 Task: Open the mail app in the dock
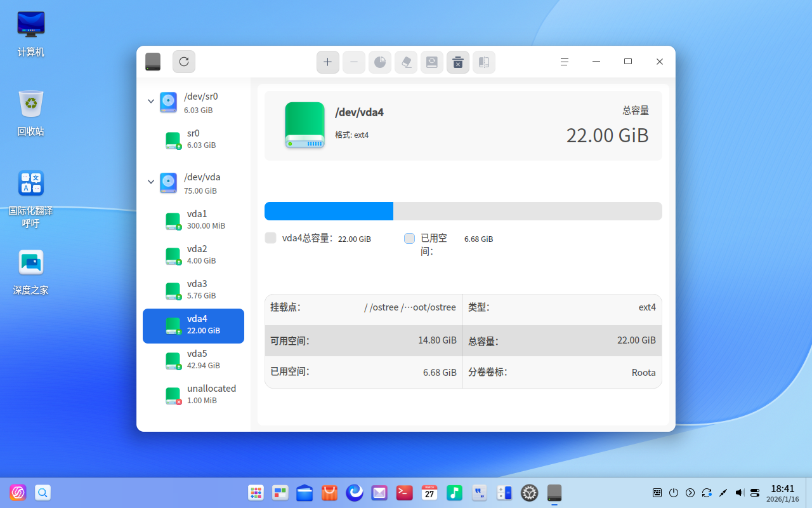click(x=379, y=493)
